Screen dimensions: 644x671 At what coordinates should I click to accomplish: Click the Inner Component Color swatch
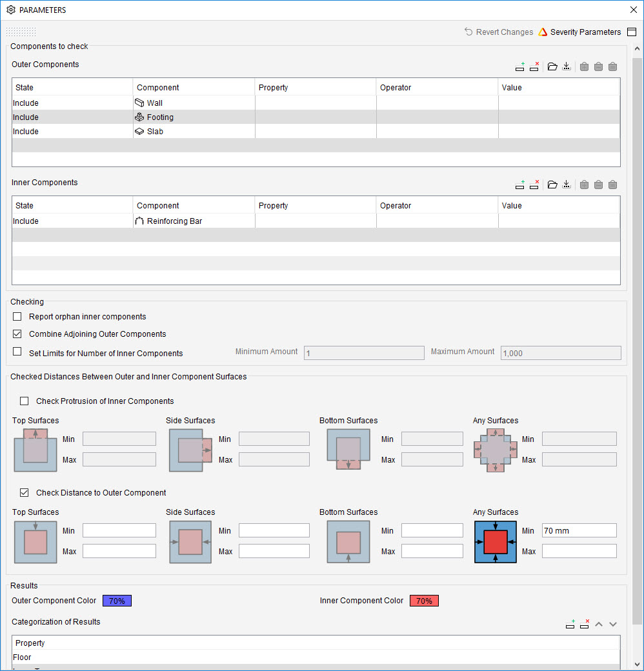424,601
